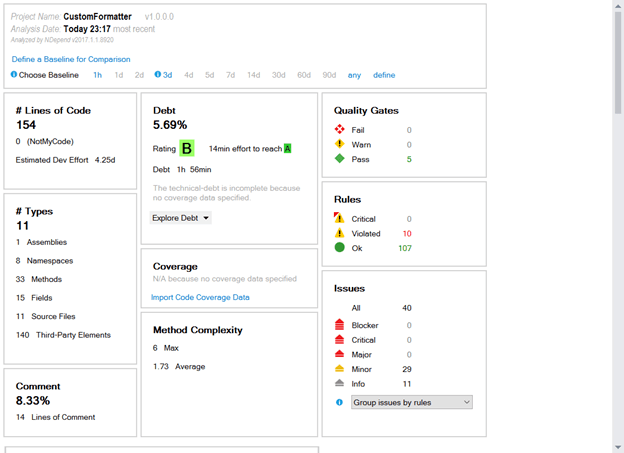The image size is (624, 453).
Task: Select the 3d baseline option
Action: [x=167, y=75]
